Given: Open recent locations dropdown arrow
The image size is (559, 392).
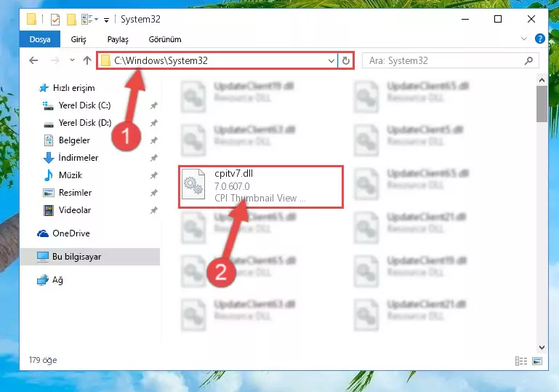Looking at the screenshot, I should tap(72, 60).
